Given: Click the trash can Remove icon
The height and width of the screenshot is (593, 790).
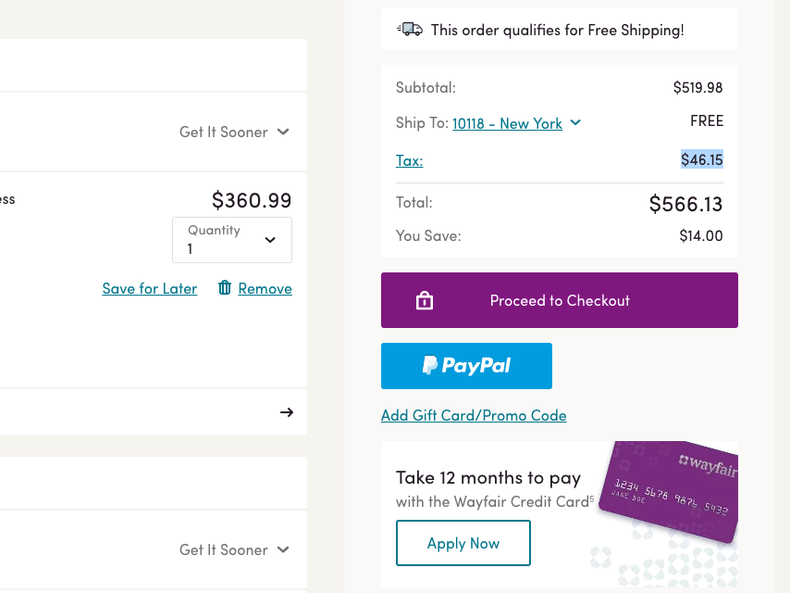Looking at the screenshot, I should (225, 288).
